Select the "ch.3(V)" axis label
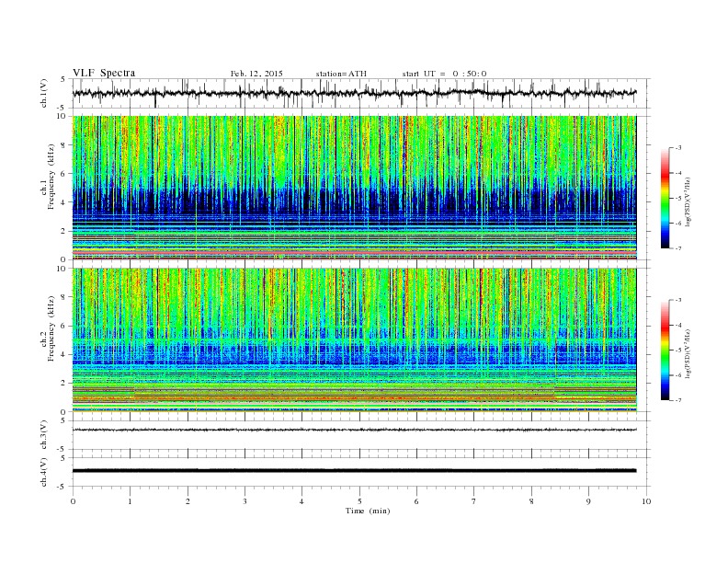Viewport: 728px width, 563px height. click(x=45, y=435)
